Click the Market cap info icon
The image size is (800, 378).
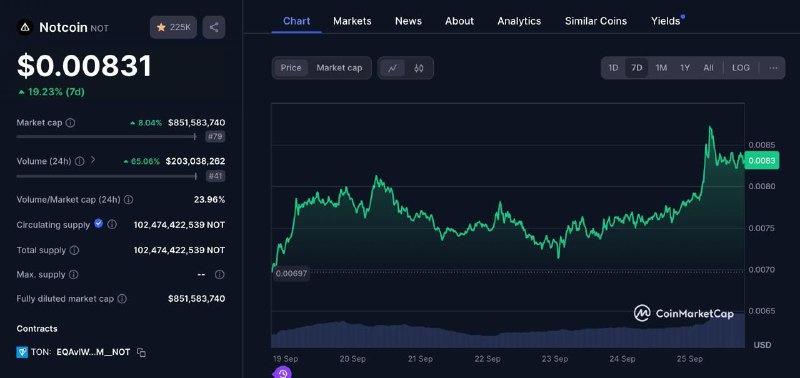tap(70, 123)
